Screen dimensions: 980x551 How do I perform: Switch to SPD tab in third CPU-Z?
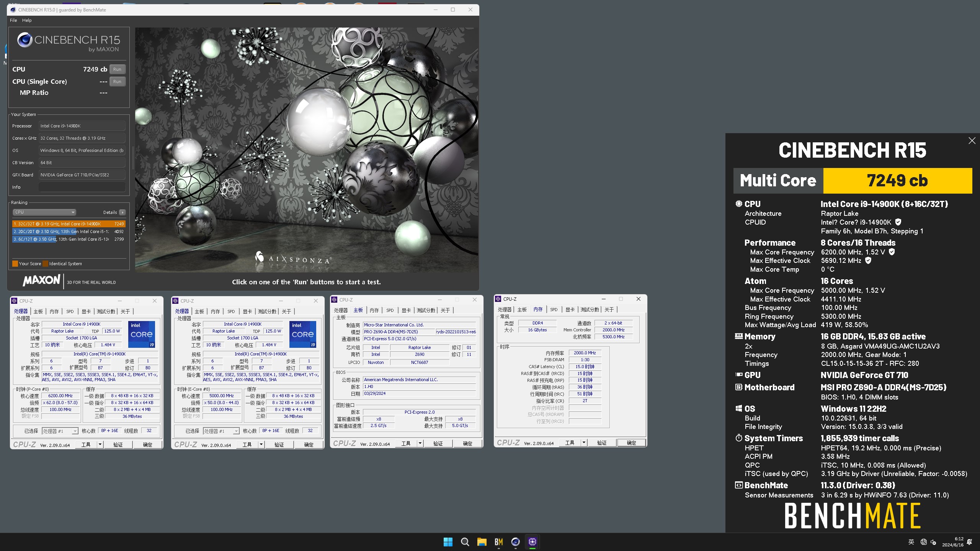point(390,310)
